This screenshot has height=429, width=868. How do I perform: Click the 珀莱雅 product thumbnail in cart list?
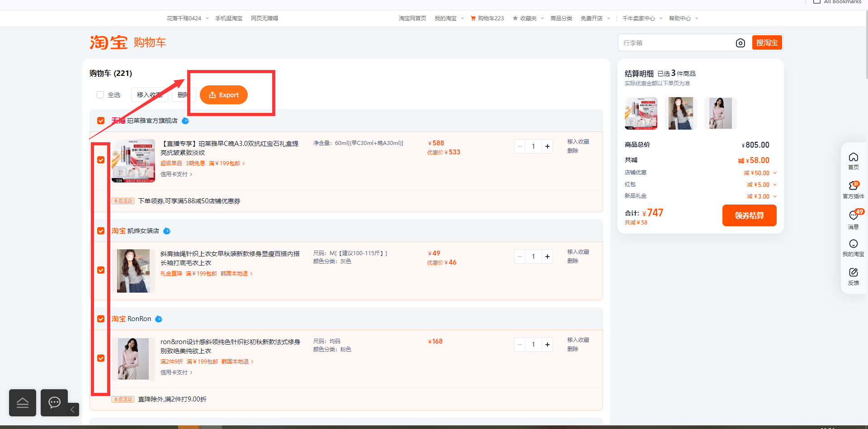click(133, 161)
